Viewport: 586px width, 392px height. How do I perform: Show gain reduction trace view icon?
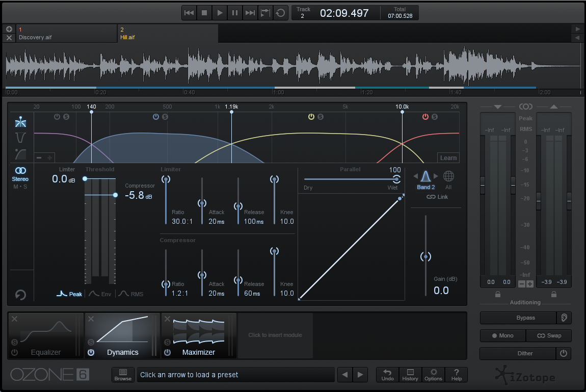coord(20,138)
